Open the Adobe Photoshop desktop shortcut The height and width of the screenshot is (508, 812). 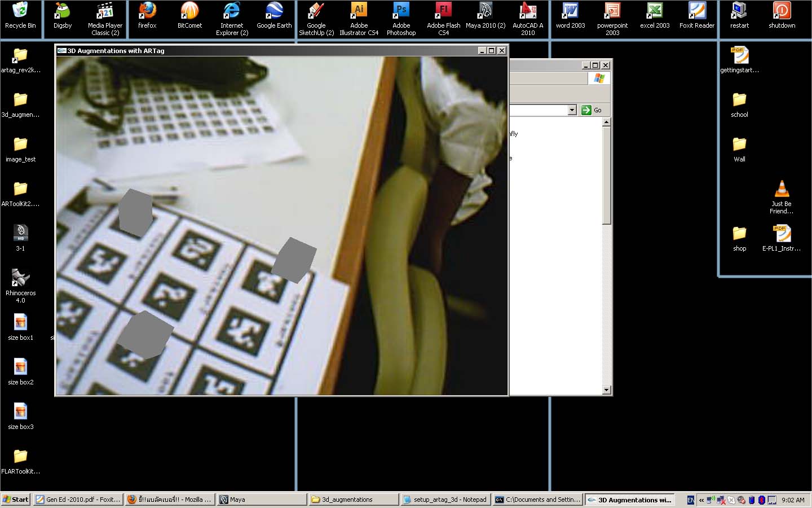[x=401, y=11]
